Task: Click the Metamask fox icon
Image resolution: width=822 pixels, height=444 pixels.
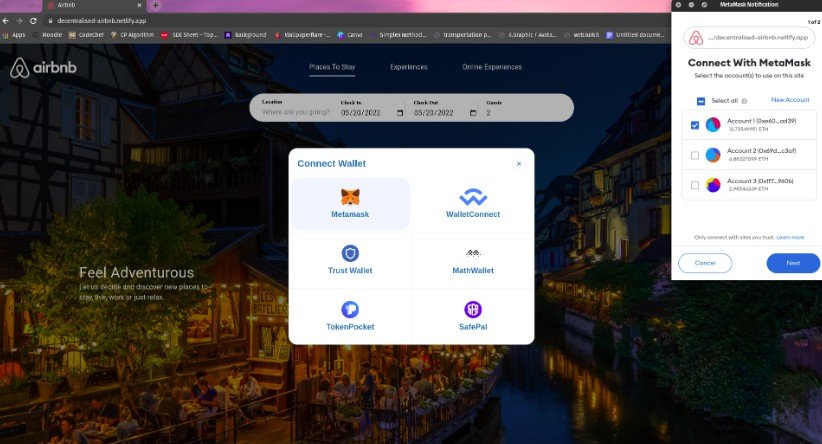Action: [x=350, y=197]
